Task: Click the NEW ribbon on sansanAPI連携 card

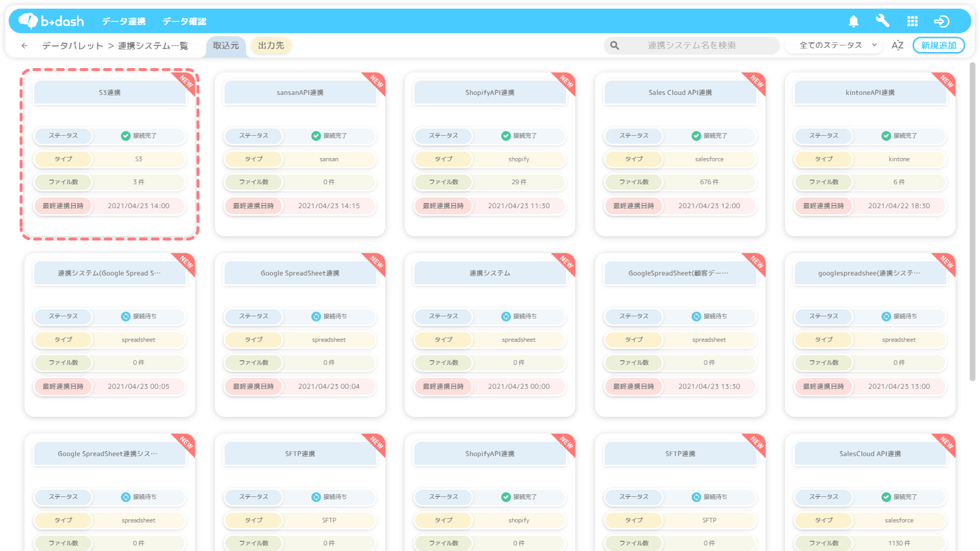Action: (375, 82)
